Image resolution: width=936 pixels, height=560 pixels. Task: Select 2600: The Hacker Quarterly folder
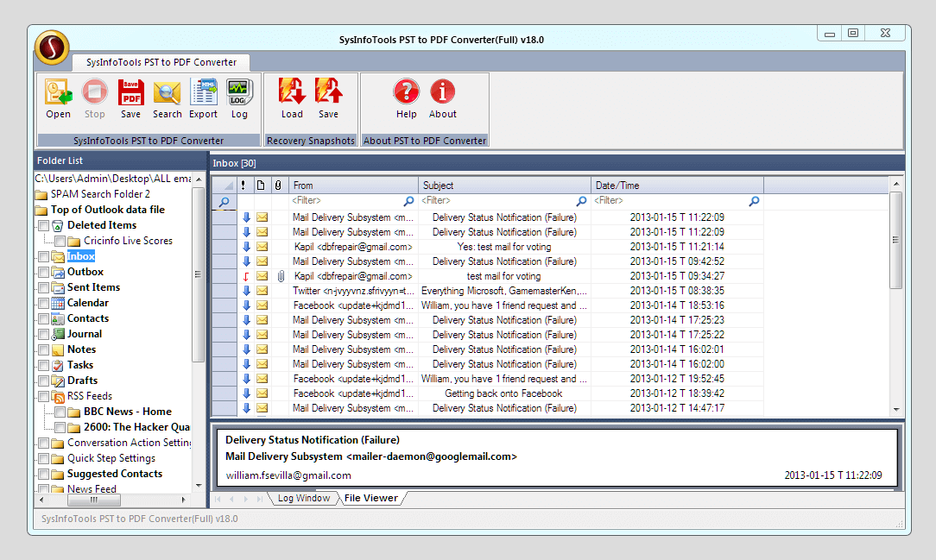(136, 427)
